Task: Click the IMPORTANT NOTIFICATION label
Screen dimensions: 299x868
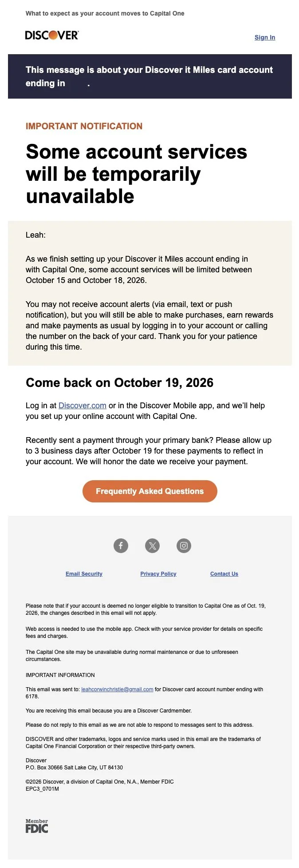Action: 84,126
